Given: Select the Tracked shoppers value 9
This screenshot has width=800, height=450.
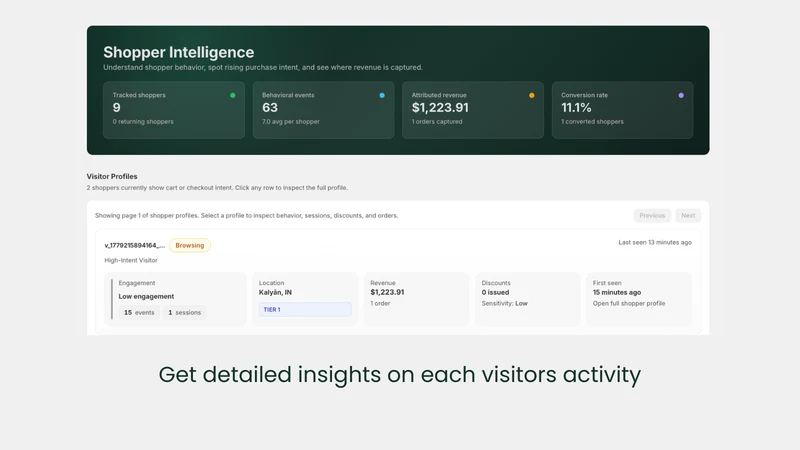Looking at the screenshot, I should tap(117, 108).
